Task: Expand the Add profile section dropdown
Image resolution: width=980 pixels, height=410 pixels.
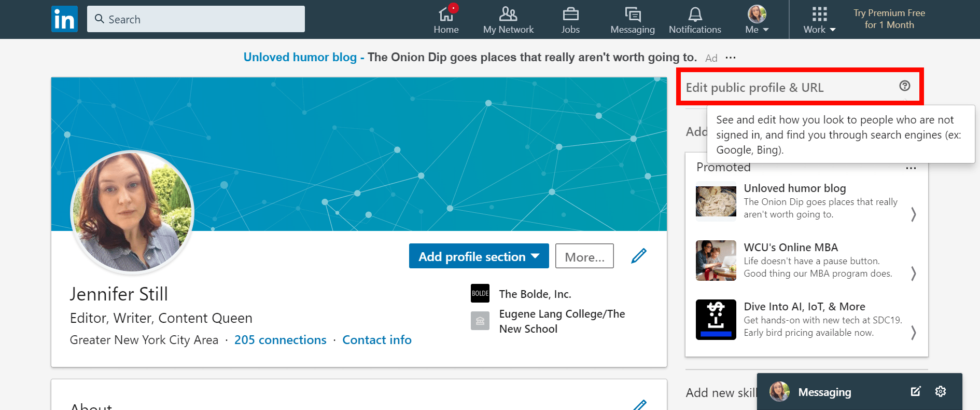Action: [479, 256]
